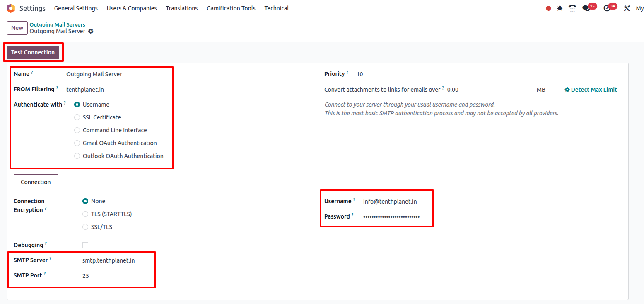Show the help tooltip for SMTP Port
Viewport: 644px width, 304px height.
45,274
